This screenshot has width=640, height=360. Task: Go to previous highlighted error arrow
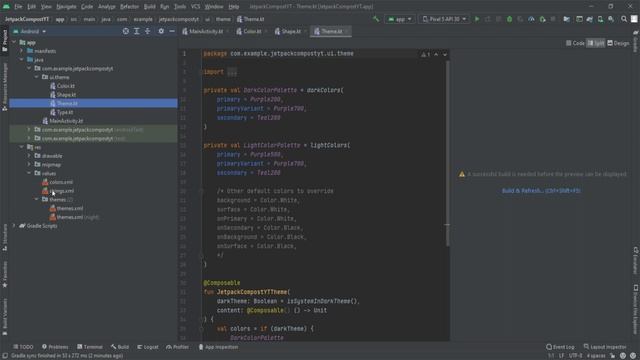click(x=436, y=54)
